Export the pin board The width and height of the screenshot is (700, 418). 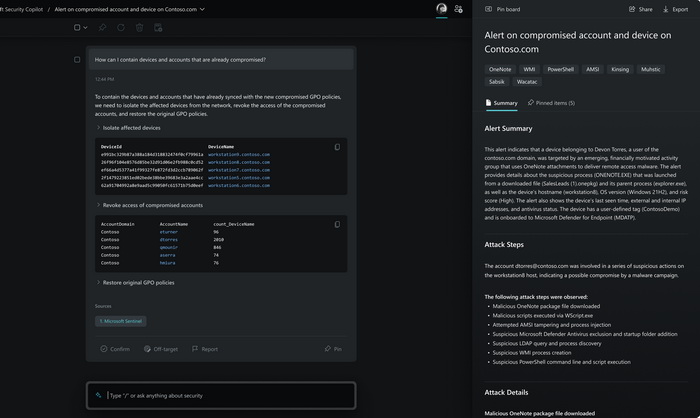click(x=676, y=9)
